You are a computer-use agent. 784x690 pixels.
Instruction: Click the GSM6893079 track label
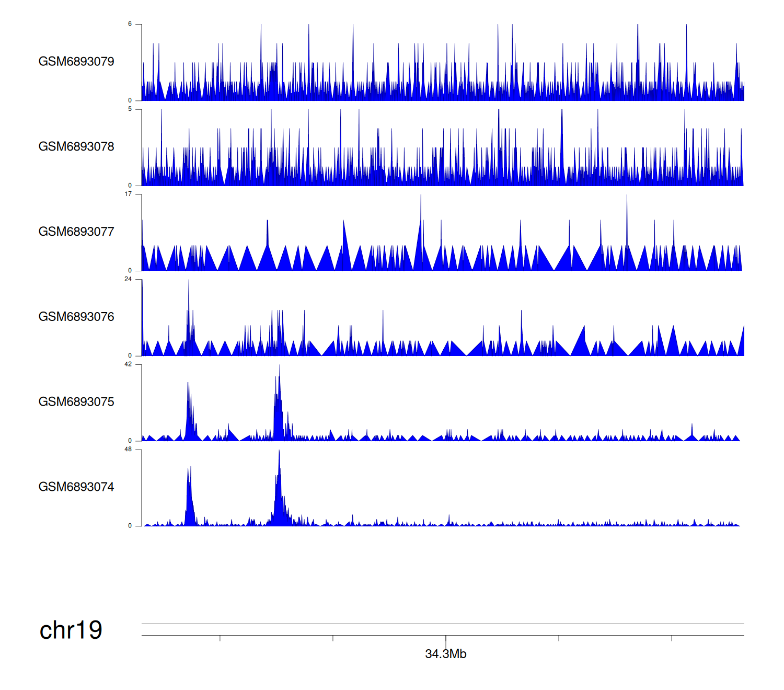pos(76,62)
